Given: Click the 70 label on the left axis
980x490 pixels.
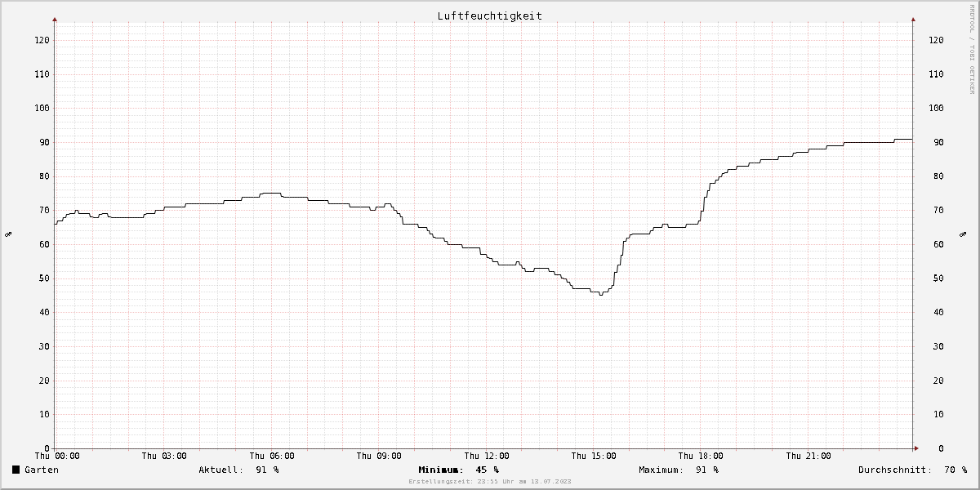Looking at the screenshot, I should [44, 210].
